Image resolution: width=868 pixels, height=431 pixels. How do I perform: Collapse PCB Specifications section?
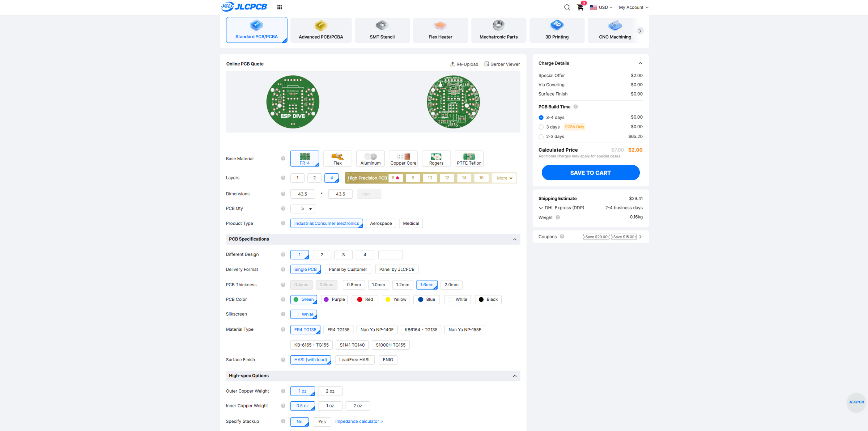click(515, 240)
